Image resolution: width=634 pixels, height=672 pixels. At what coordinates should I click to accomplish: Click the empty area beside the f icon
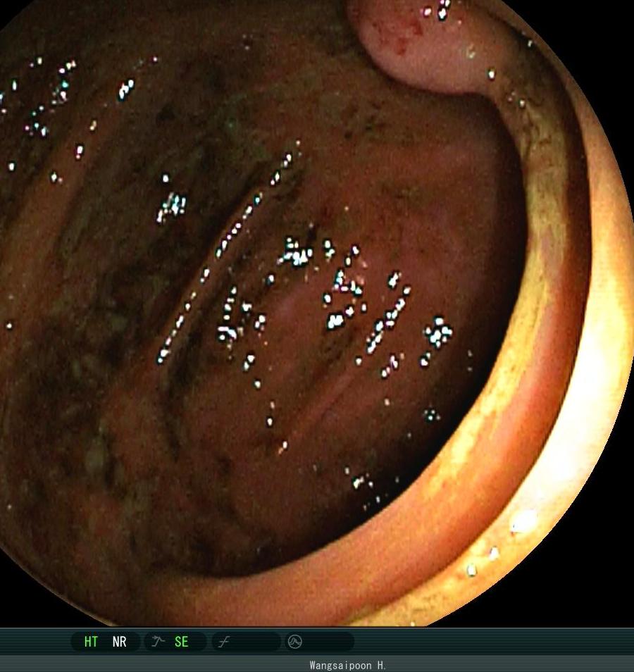pyautogui.click(x=255, y=642)
